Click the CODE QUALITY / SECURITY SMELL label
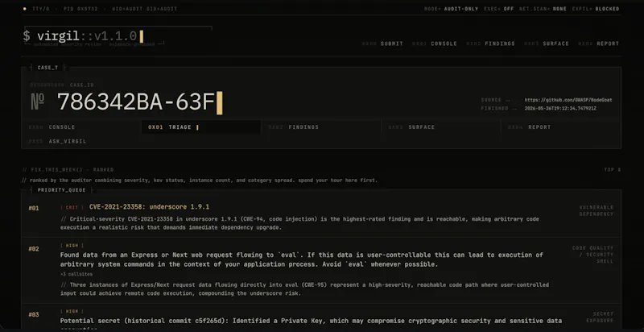644x332 pixels. [x=592, y=255]
